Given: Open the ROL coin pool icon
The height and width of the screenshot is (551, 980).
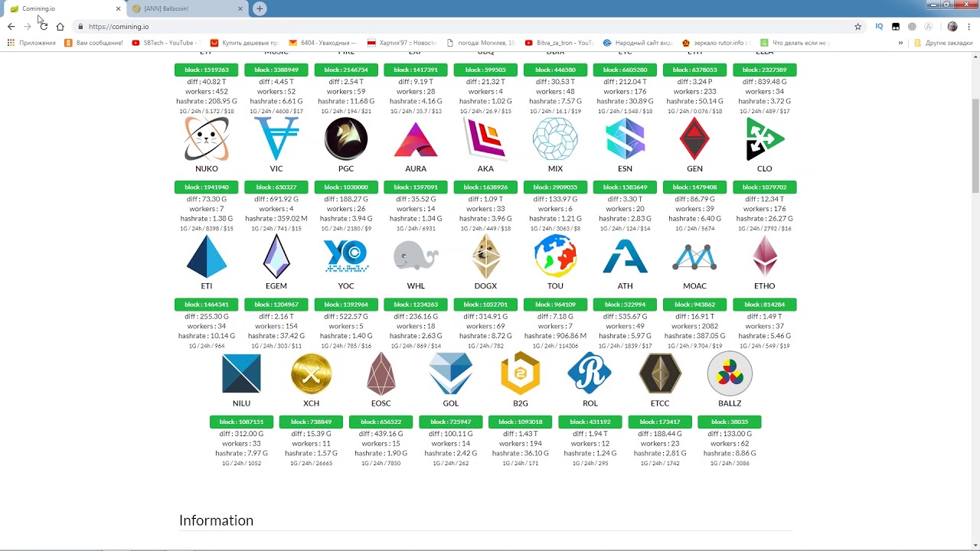Looking at the screenshot, I should (590, 373).
